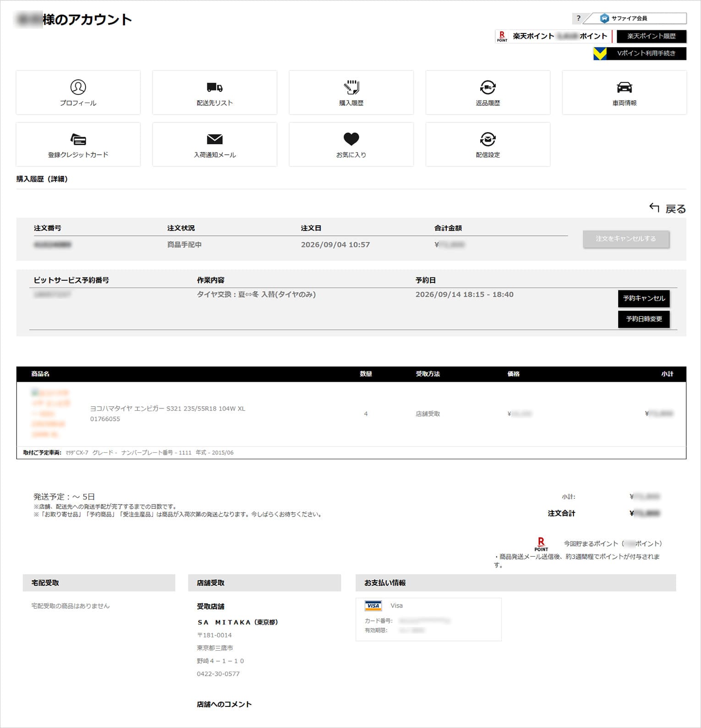Image resolution: width=701 pixels, height=728 pixels.
Task: Click the 戻る link
Action: pyautogui.click(x=675, y=209)
